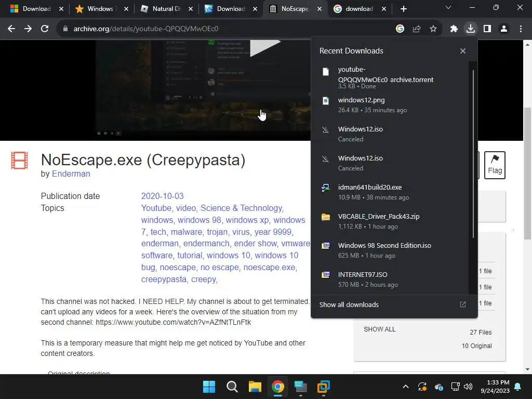The image size is (532, 399).
Task: Show hidden system tray icons
Action: click(x=405, y=387)
